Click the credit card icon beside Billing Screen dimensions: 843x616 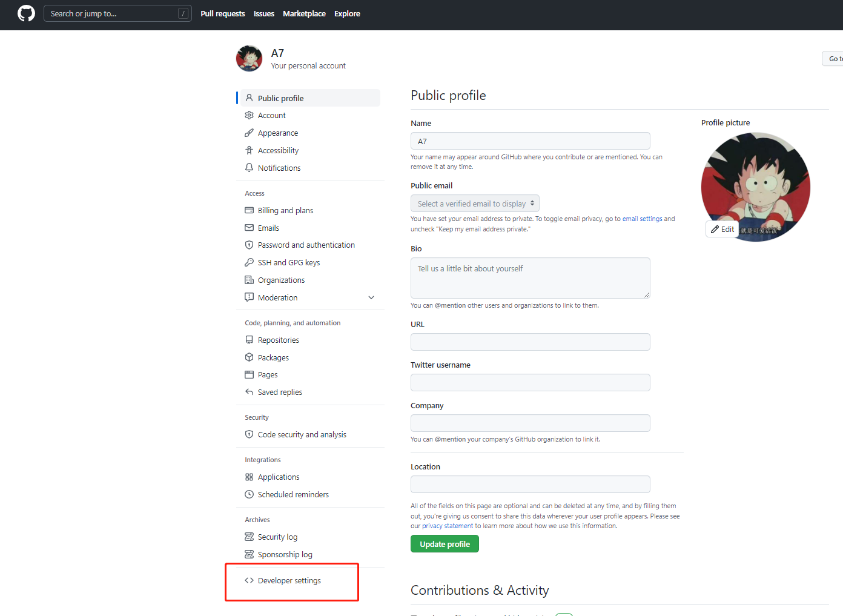249,210
